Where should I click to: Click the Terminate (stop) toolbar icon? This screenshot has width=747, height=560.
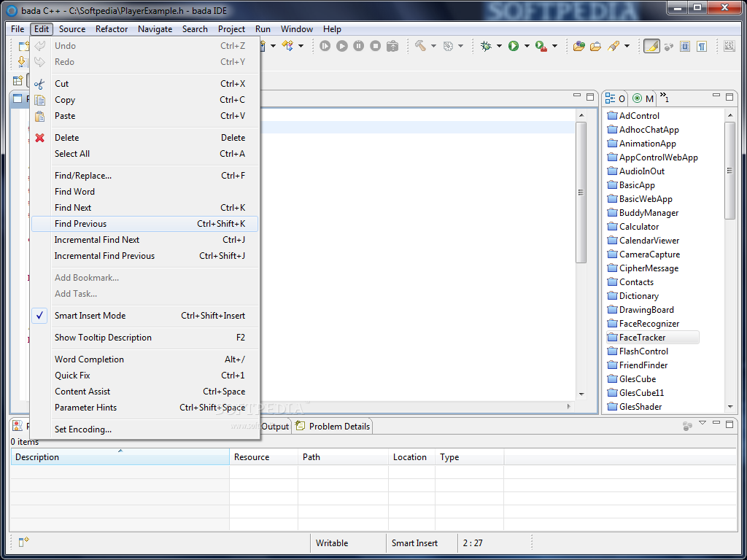tap(376, 46)
